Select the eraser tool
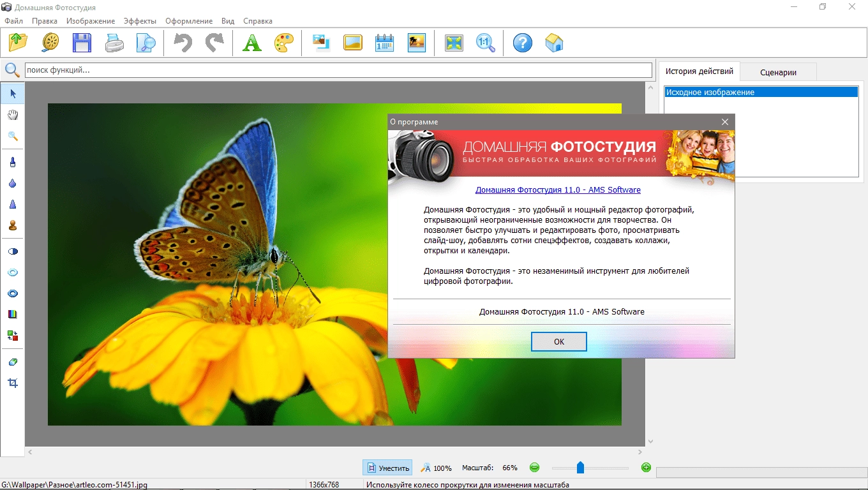 point(13,362)
